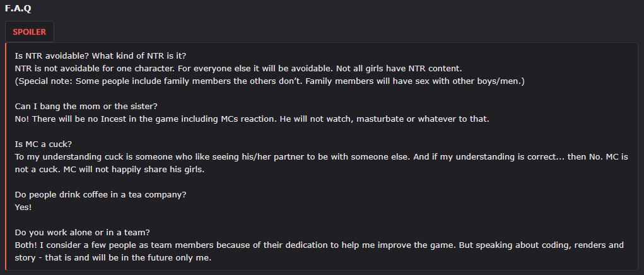Click the '(Special note:' parenthetical line

pos(252,81)
